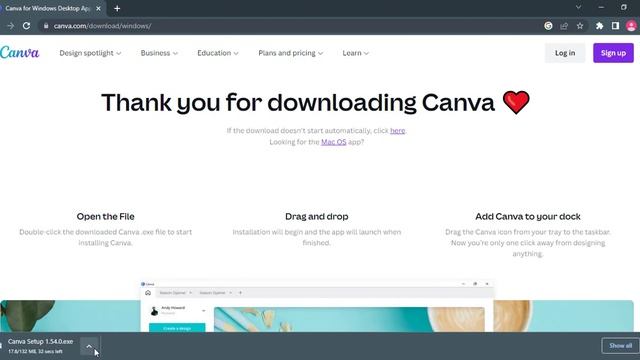
Task: Expand the Education menu
Action: pyautogui.click(x=218, y=53)
